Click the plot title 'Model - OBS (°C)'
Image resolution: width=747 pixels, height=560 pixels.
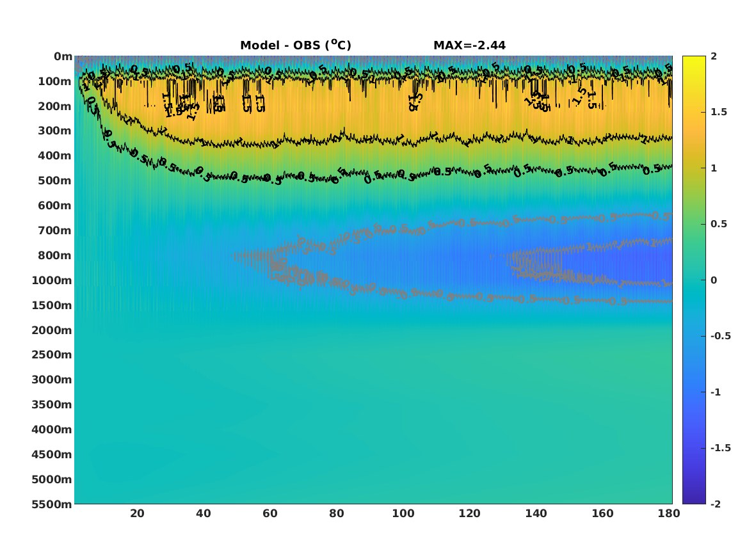tap(295, 45)
